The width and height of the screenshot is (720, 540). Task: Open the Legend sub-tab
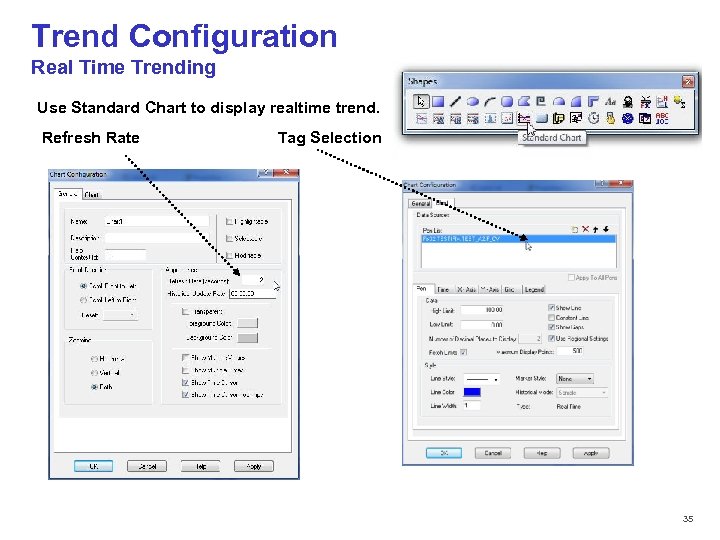pyautogui.click(x=534, y=289)
